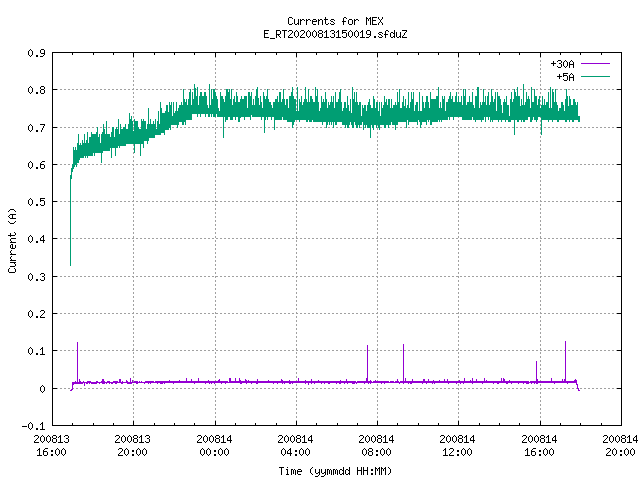Click the +30A legend label
Image resolution: width=640 pixels, height=480 pixels.
(562, 64)
